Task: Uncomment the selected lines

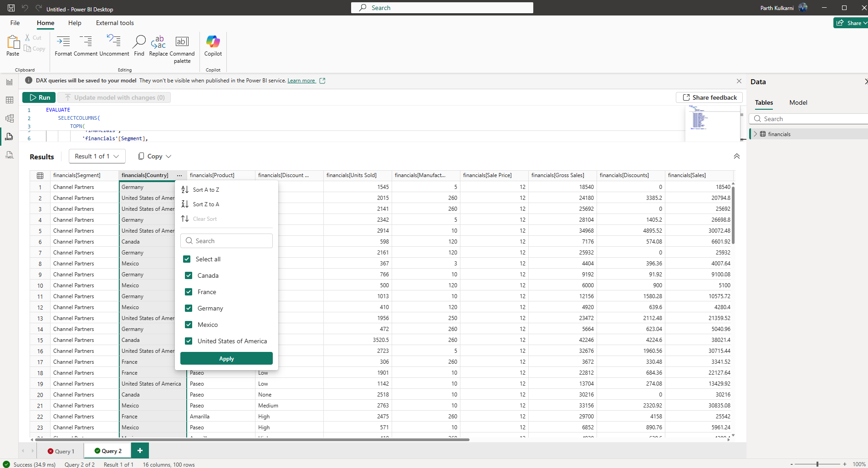Action: tap(114, 46)
